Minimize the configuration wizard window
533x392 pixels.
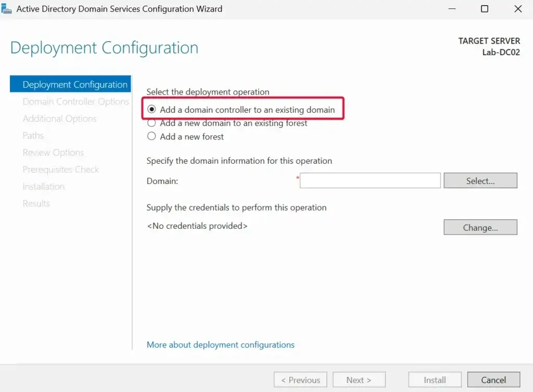[x=451, y=9]
